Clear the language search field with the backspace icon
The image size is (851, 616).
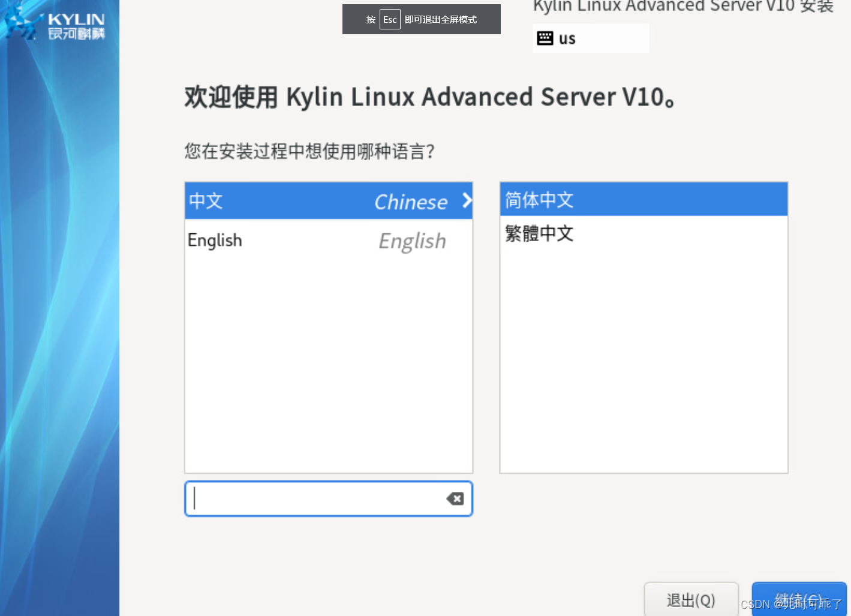(x=455, y=498)
